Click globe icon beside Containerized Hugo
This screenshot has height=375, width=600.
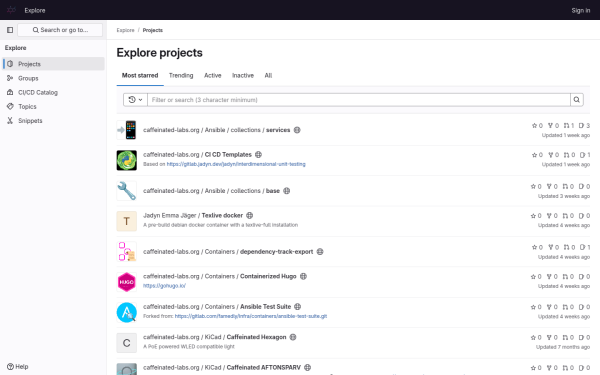tap(303, 276)
